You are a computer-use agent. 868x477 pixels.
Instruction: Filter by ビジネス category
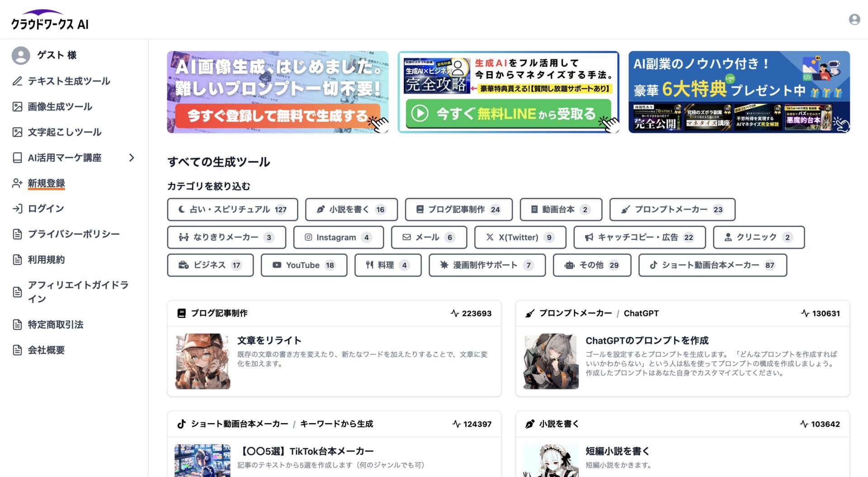pos(210,266)
